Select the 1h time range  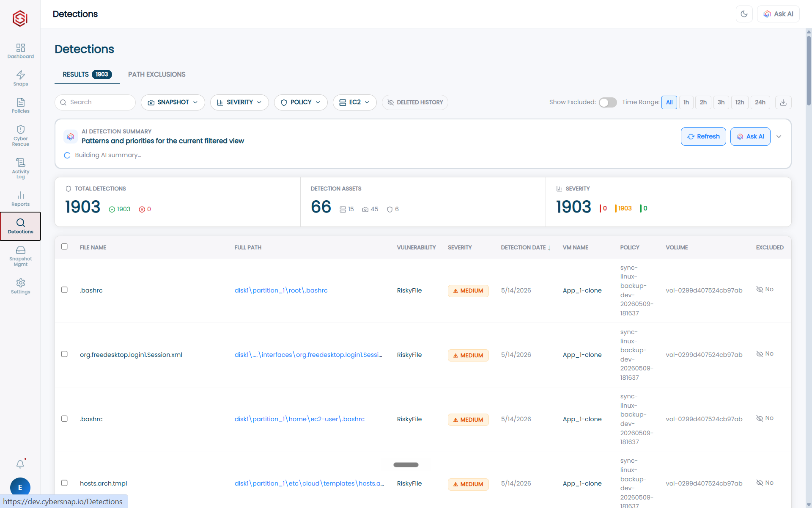point(686,102)
